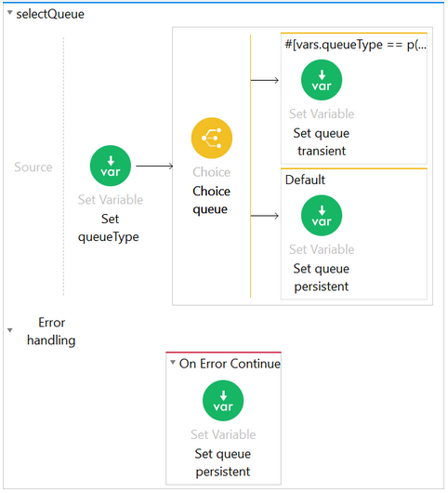Click the 'Choice queue' label text
The width and height of the screenshot is (448, 493).
tap(211, 200)
